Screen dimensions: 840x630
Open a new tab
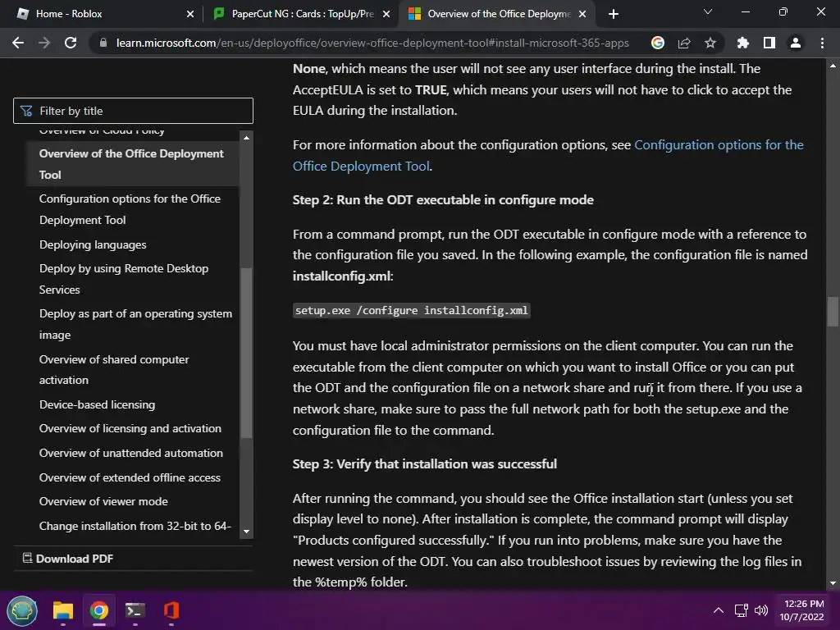tap(614, 14)
